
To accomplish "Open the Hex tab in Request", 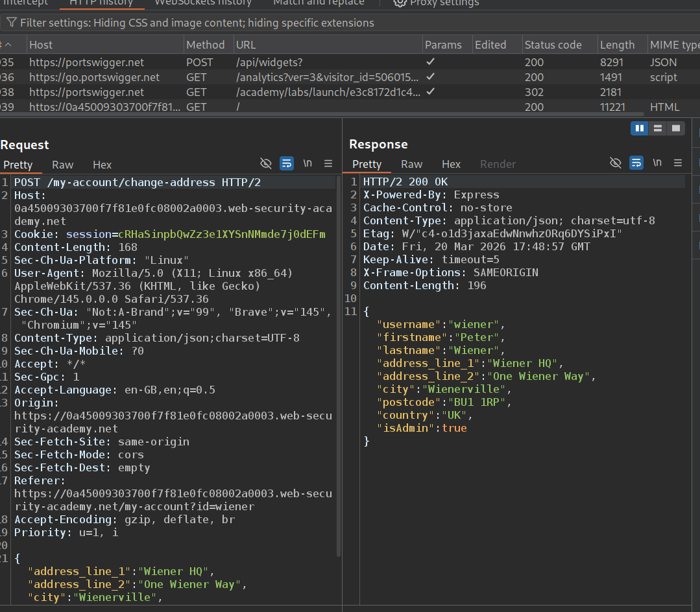I will (102, 165).
